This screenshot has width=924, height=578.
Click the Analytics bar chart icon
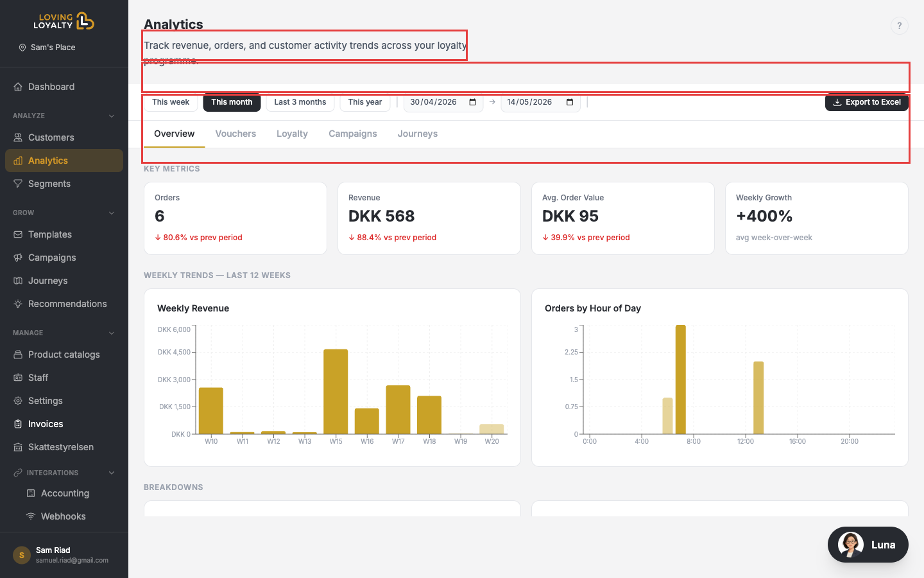tap(18, 161)
